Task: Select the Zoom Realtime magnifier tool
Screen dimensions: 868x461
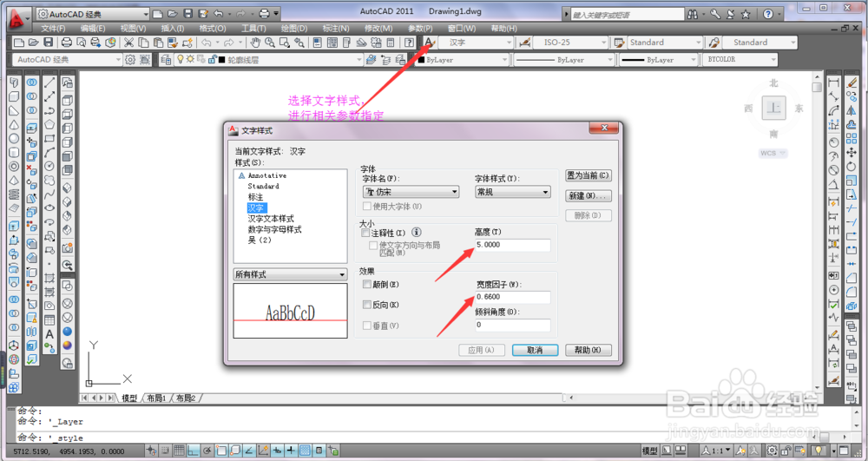Action: tap(270, 42)
